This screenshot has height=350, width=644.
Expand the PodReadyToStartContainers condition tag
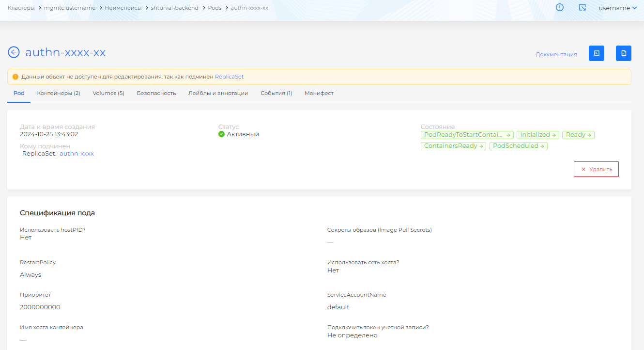coord(467,135)
